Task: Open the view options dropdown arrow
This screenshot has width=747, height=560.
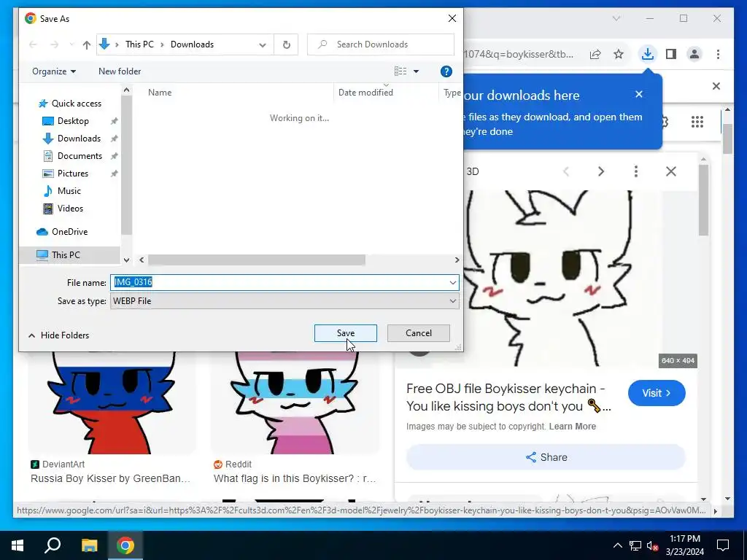Action: click(416, 71)
